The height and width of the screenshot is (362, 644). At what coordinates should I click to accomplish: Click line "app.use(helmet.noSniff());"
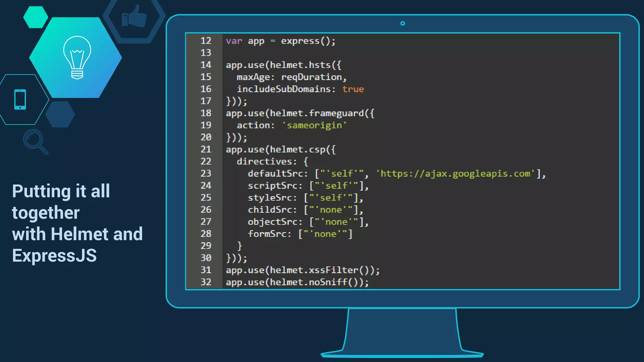pyautogui.click(x=297, y=282)
